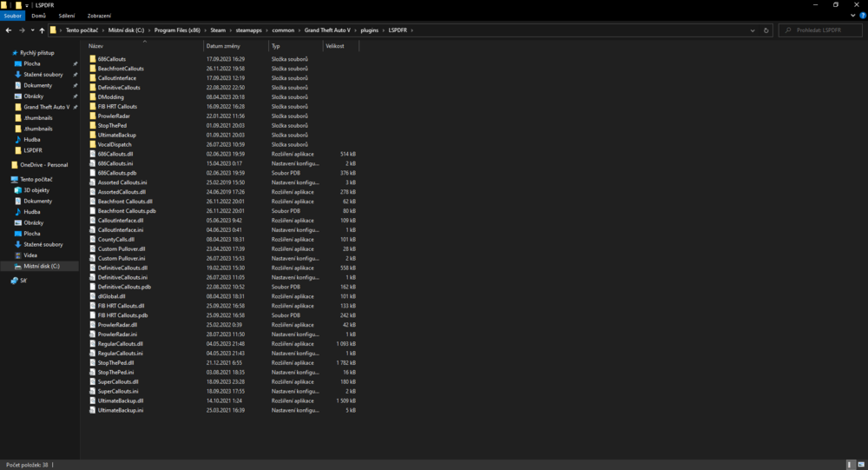Image resolution: width=868 pixels, height=470 pixels.
Task: Open Síť network in the sidebar
Action: tap(23, 281)
